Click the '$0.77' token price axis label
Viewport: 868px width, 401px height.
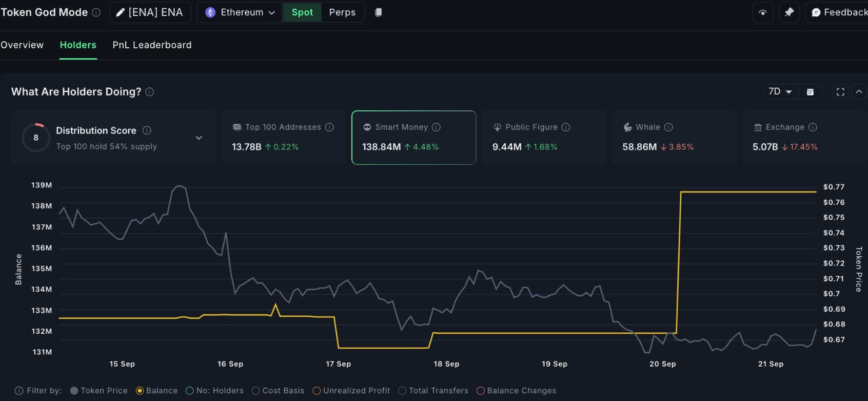tap(834, 187)
